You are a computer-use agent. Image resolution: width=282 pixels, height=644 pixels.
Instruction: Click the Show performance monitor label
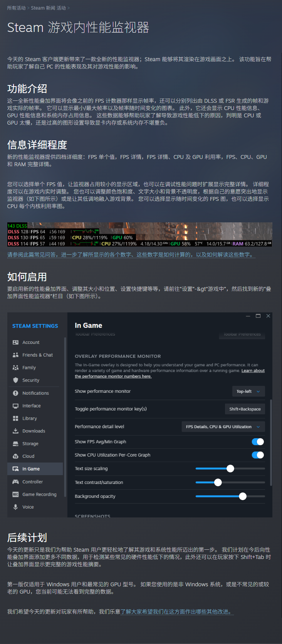102,391
